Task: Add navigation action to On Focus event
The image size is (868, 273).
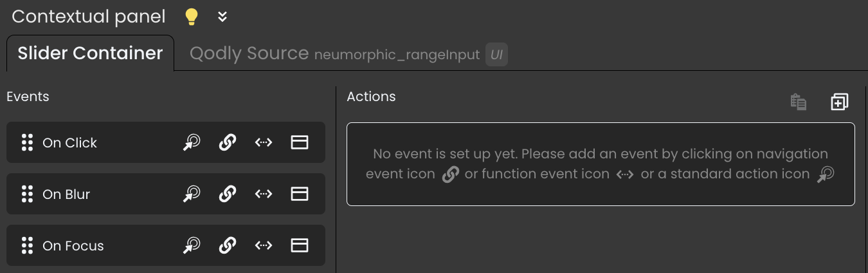Action: point(227,245)
